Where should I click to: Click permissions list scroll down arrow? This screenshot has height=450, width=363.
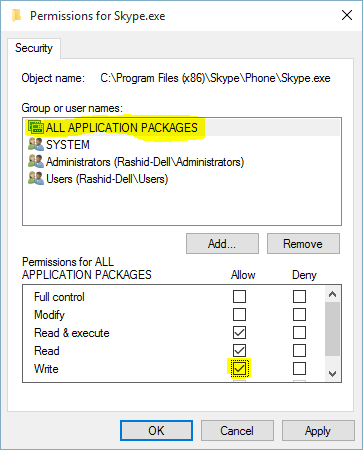[332, 374]
